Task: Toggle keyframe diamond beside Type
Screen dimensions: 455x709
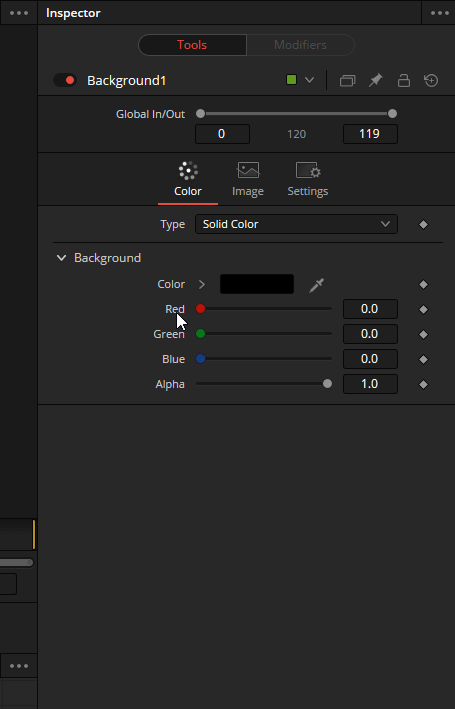Action: 423,224
